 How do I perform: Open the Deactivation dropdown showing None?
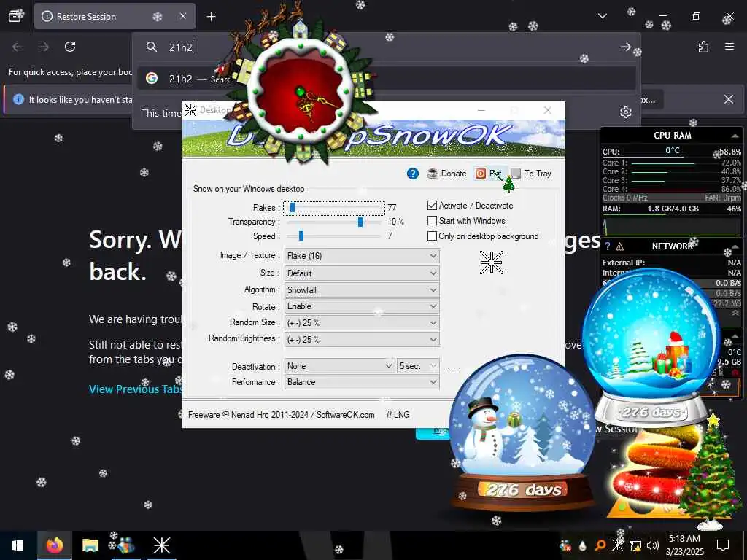coord(339,366)
